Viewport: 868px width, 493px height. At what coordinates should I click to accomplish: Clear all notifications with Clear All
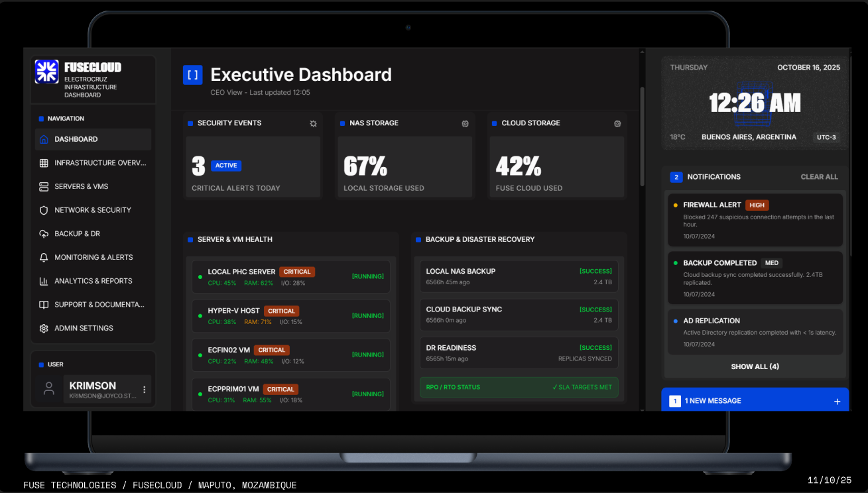tap(820, 177)
